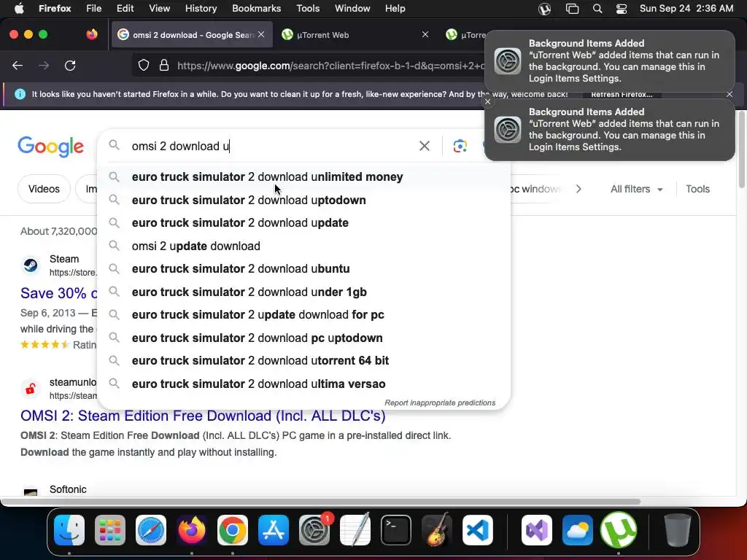Open Launchpad from the Dock
This screenshot has width=747, height=560.
pyautogui.click(x=110, y=530)
